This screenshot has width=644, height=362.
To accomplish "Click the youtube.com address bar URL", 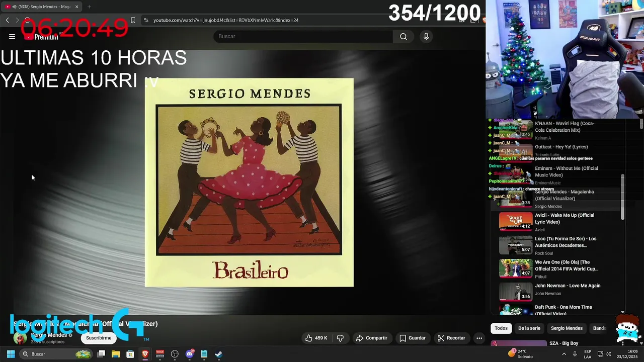I will [226, 20].
